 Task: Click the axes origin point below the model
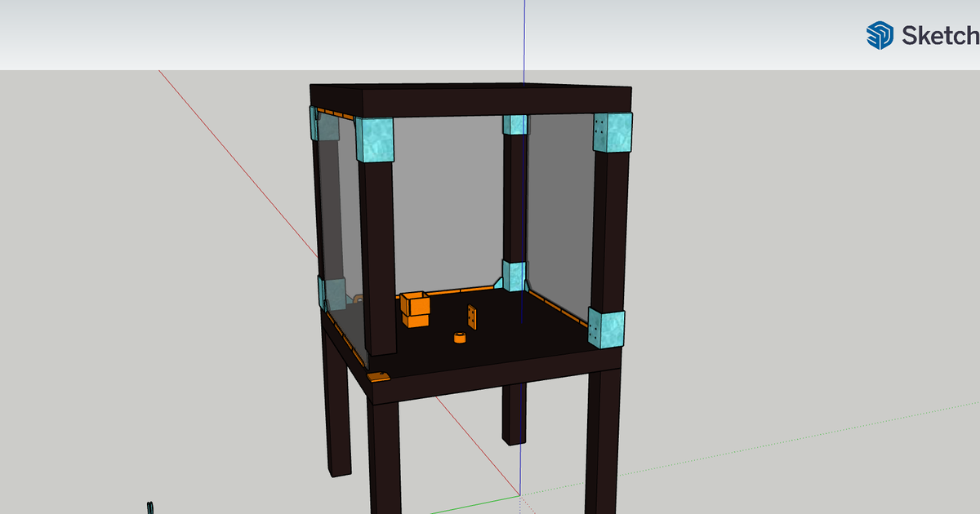[521, 494]
